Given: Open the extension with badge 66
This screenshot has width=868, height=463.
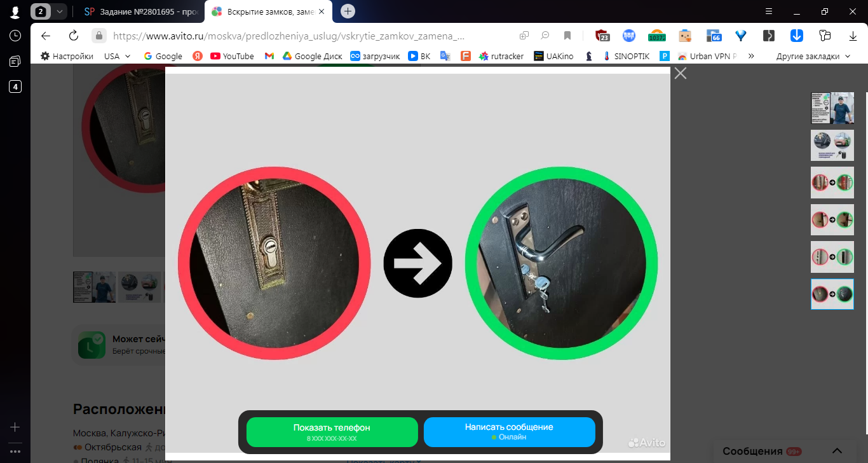Looking at the screenshot, I should (713, 36).
